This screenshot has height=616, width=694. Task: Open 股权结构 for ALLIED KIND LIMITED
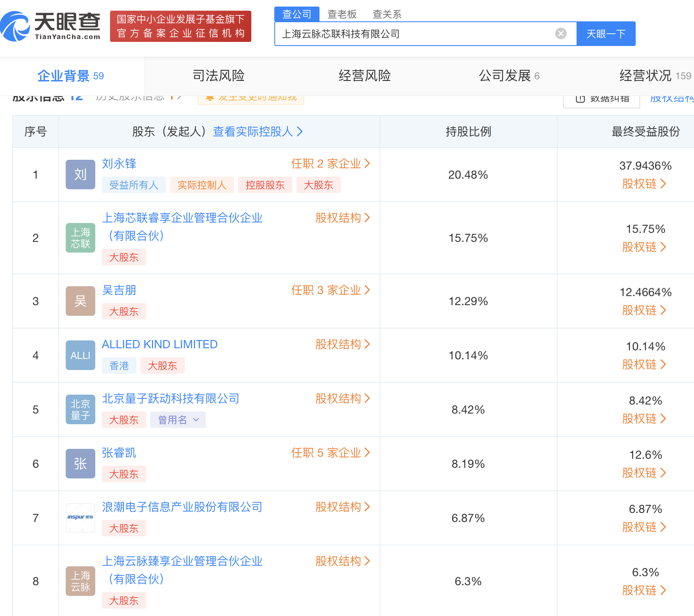pyautogui.click(x=343, y=344)
